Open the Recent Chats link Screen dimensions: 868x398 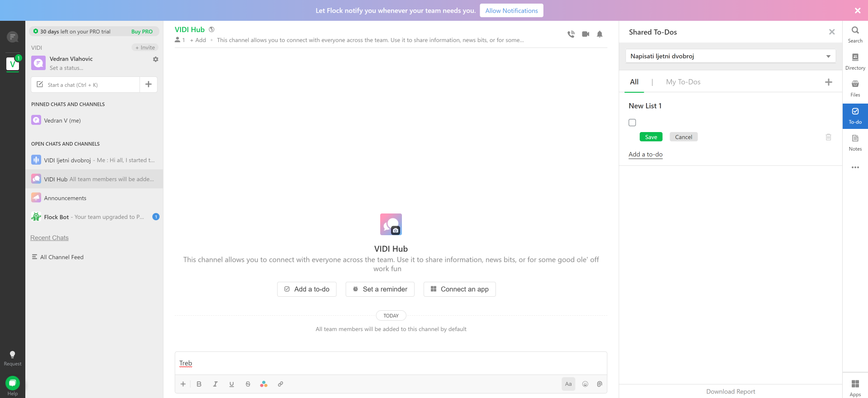coord(49,238)
